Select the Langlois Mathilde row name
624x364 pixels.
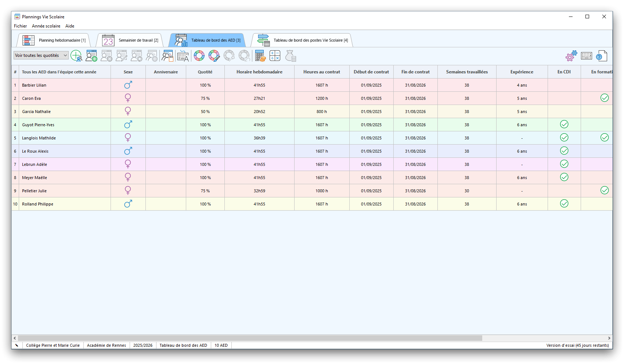pyautogui.click(x=39, y=138)
